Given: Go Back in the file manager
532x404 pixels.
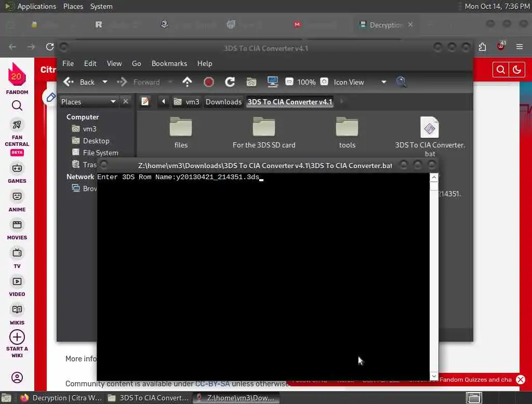Looking at the screenshot, I should (x=79, y=82).
